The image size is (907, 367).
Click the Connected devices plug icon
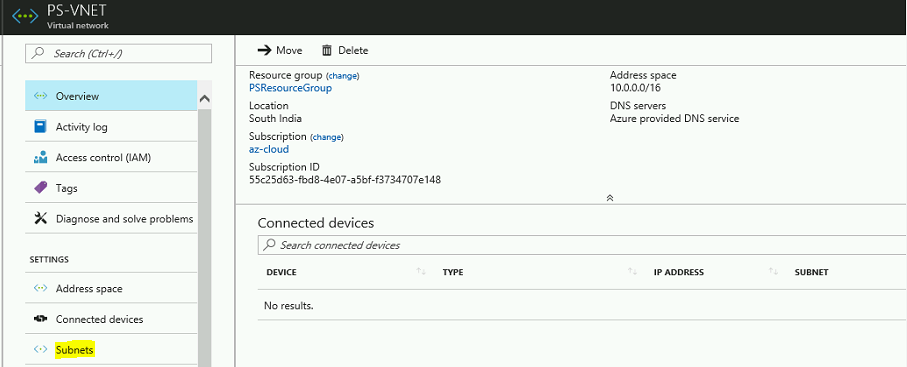(x=40, y=319)
